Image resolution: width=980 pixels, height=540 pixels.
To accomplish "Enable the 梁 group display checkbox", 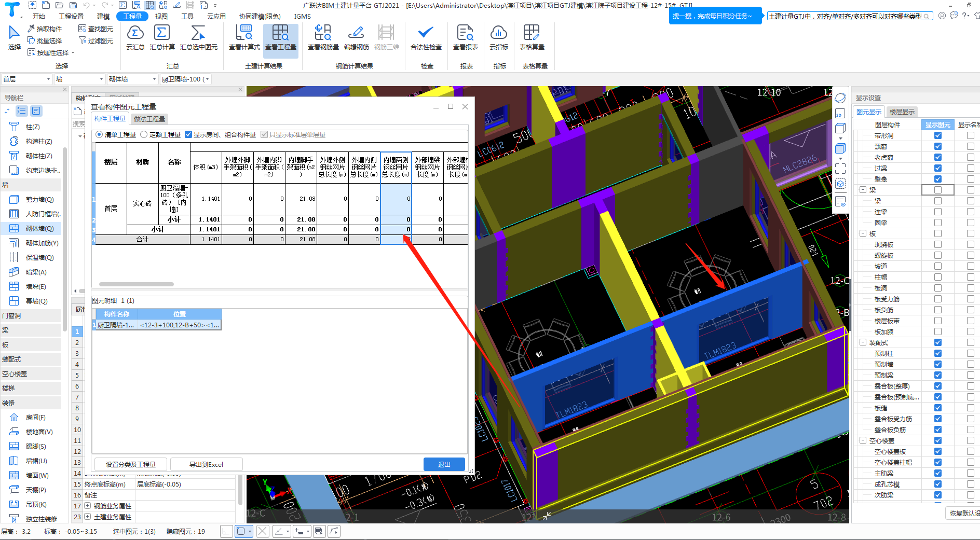I will click(937, 190).
